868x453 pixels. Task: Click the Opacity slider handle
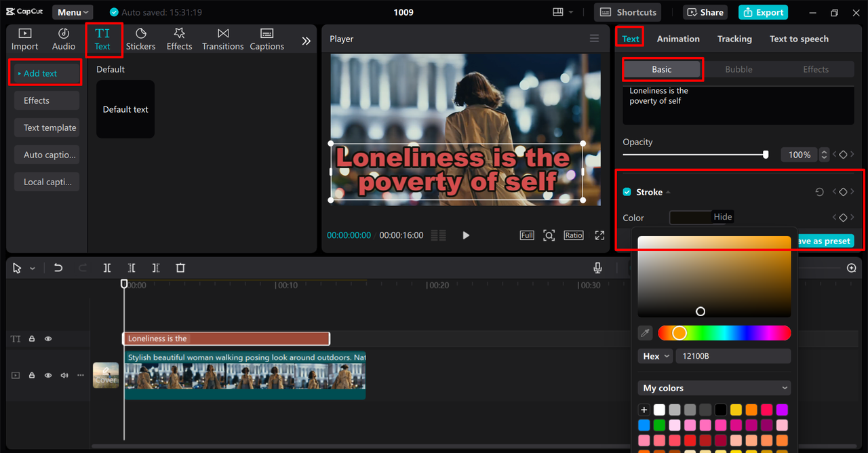click(766, 155)
